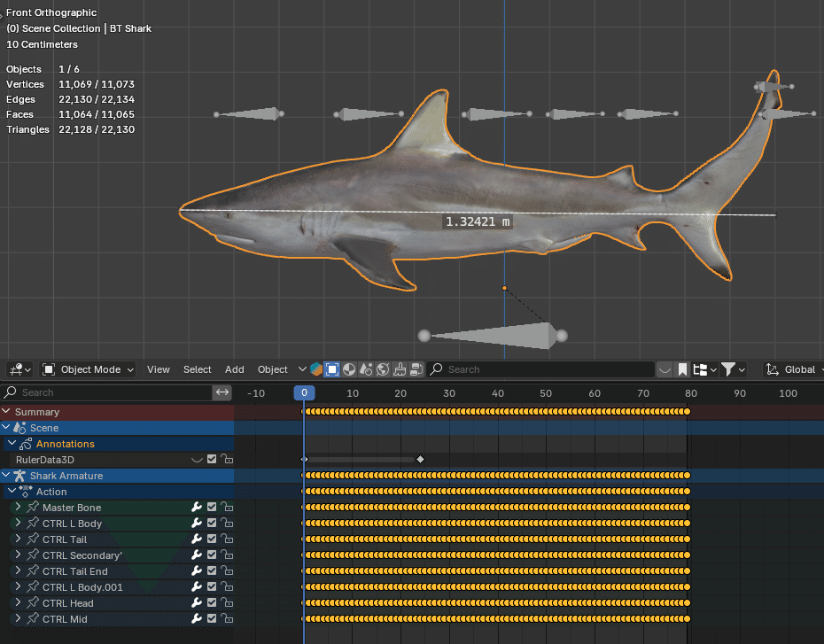Screen dimensions: 824x644
Task: Click the Scene data icon in channel list
Action: [x=20, y=428]
